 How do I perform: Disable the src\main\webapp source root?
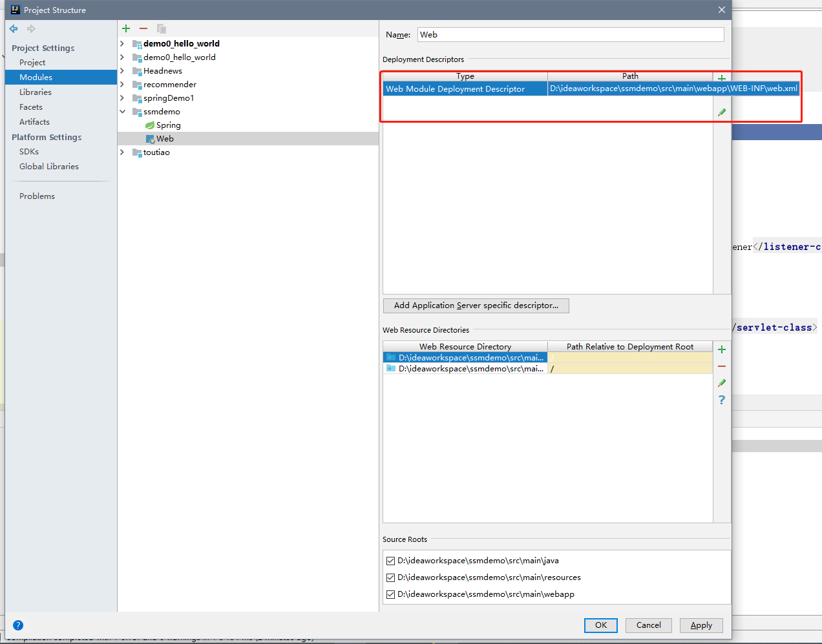pyautogui.click(x=390, y=594)
